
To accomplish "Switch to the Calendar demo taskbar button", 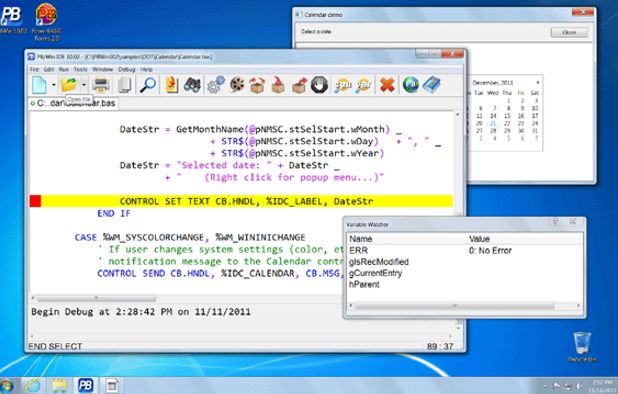I will click(x=112, y=385).
